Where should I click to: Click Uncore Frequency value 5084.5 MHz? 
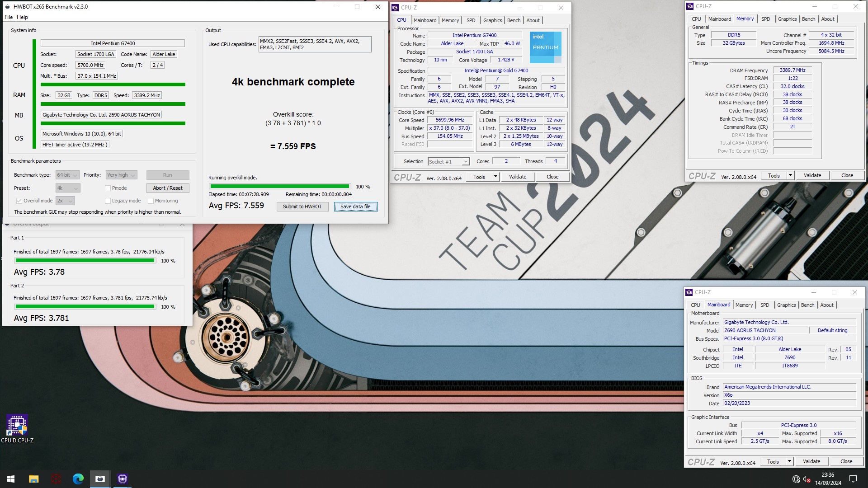coord(831,51)
